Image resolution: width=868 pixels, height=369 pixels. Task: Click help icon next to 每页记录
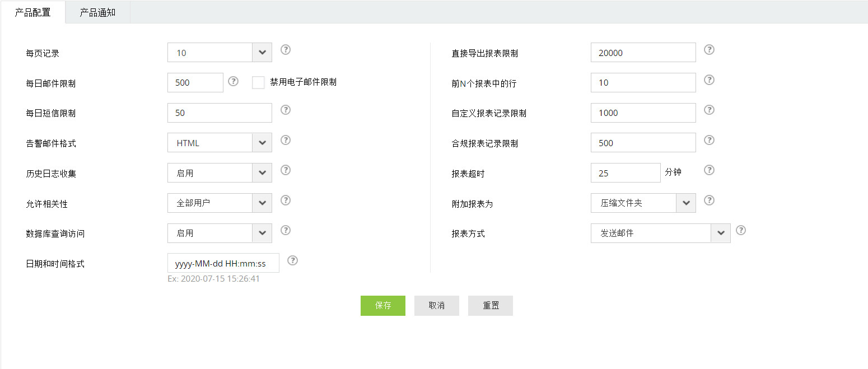(286, 50)
